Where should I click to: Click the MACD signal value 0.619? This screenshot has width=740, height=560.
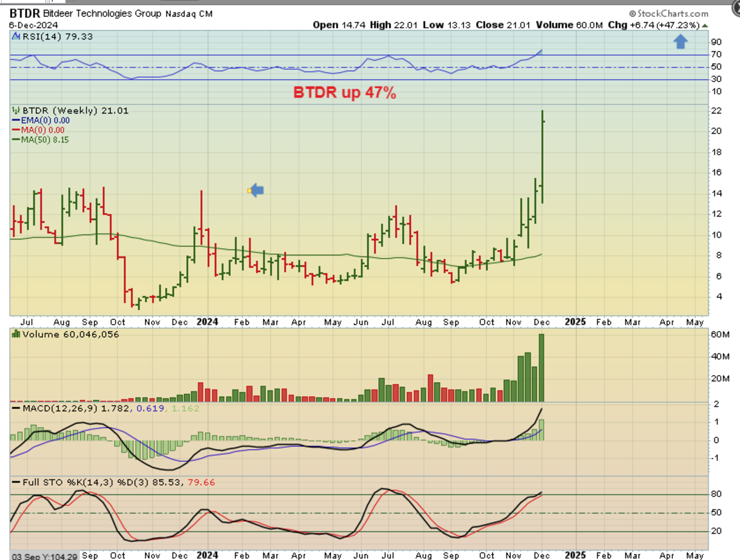(x=150, y=408)
